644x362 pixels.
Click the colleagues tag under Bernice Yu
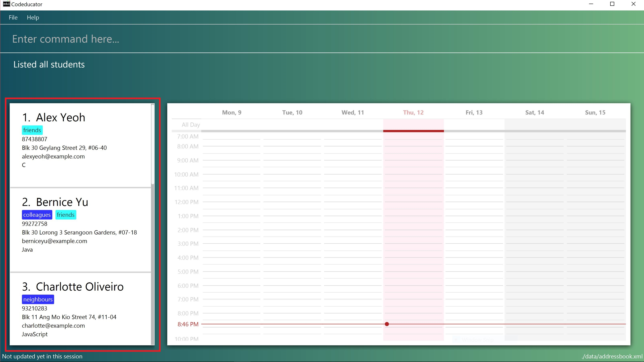pyautogui.click(x=37, y=215)
